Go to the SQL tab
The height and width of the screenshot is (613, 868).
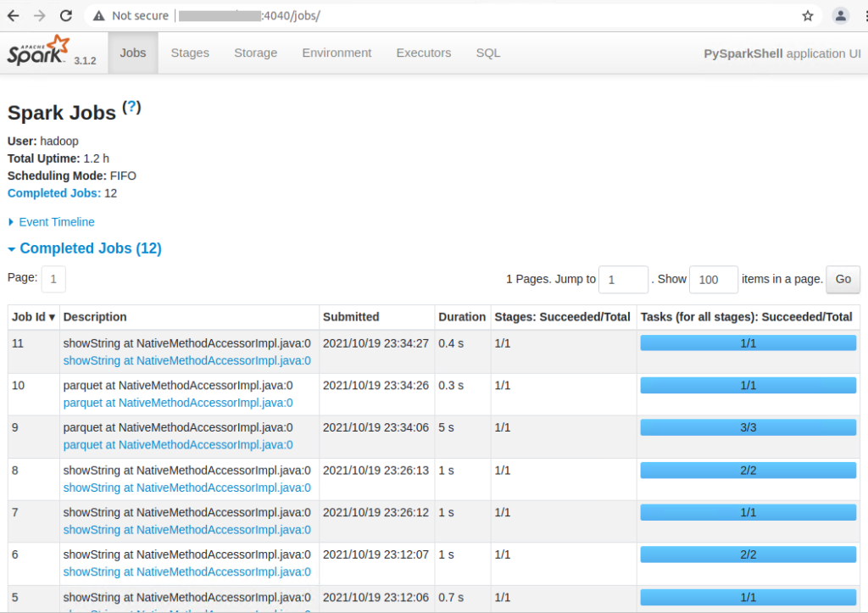point(488,53)
